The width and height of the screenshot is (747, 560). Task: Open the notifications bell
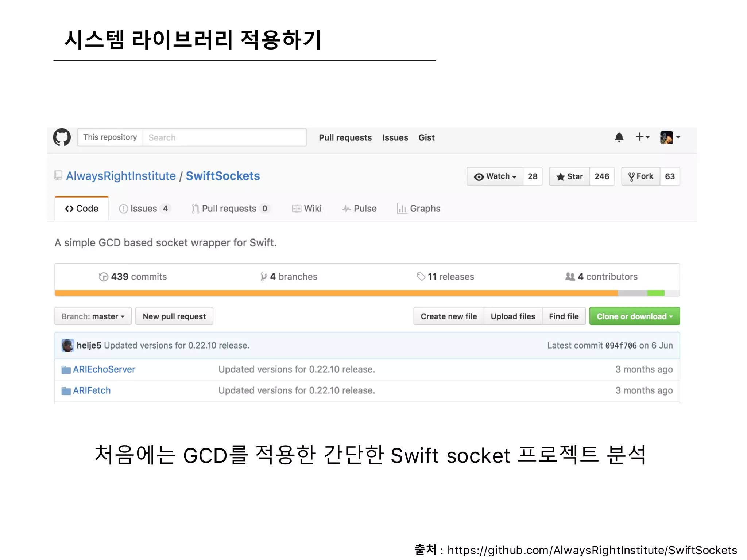click(619, 137)
